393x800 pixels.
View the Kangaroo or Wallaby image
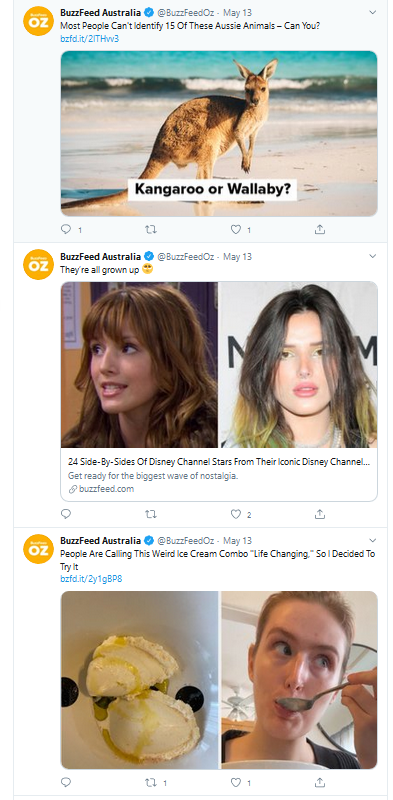219,133
